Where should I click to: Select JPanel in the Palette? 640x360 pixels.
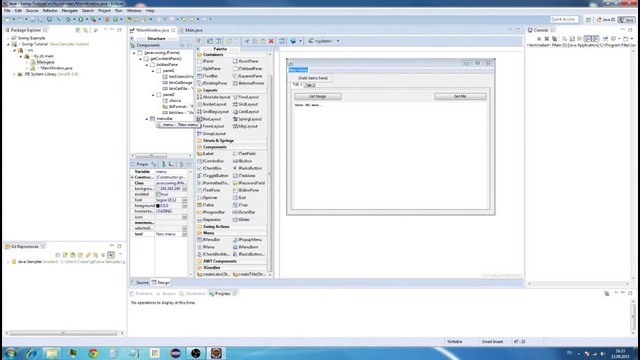(x=208, y=61)
